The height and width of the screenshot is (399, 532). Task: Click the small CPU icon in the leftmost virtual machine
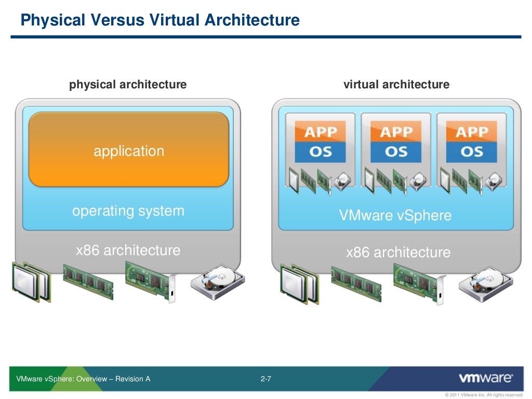[294, 181]
